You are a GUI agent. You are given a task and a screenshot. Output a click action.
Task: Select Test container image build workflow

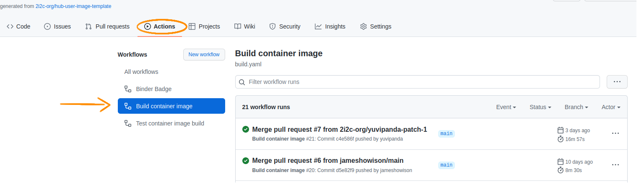tap(170, 123)
